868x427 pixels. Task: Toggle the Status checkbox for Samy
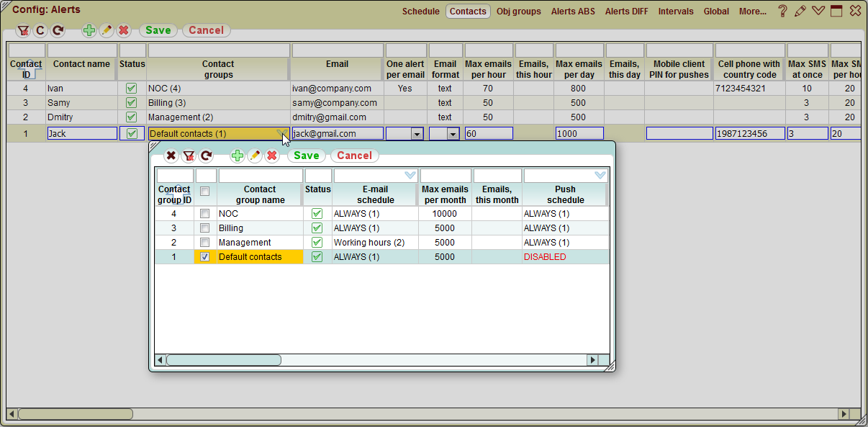point(132,103)
